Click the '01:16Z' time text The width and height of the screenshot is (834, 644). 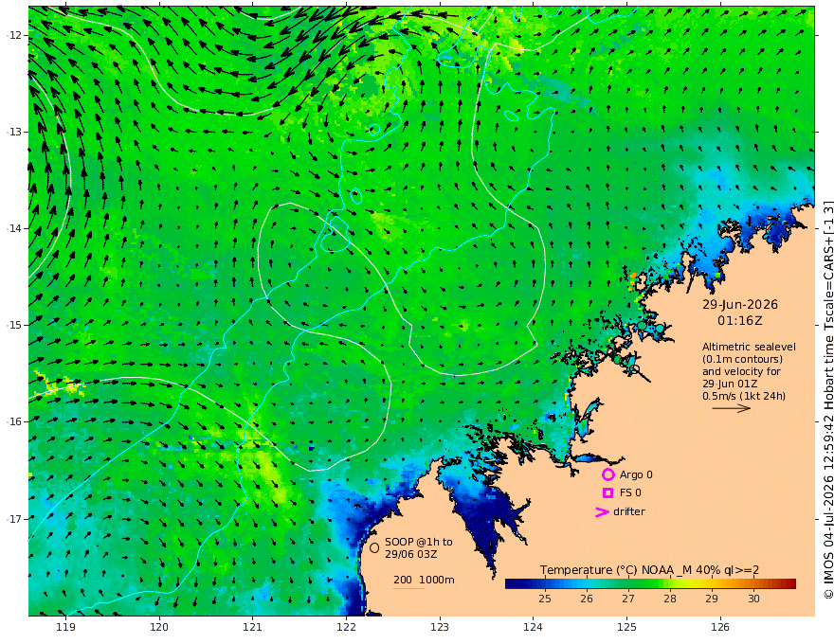(x=740, y=321)
